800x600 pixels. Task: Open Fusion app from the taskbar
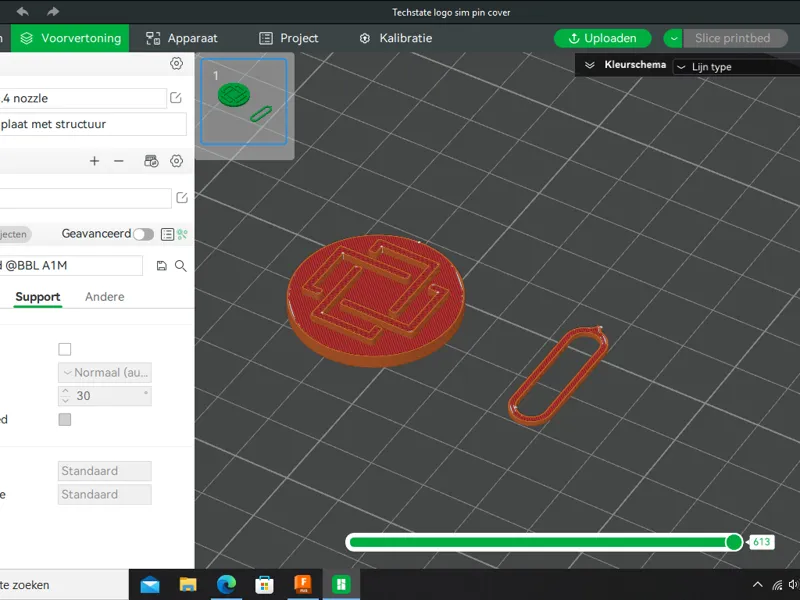click(303, 585)
